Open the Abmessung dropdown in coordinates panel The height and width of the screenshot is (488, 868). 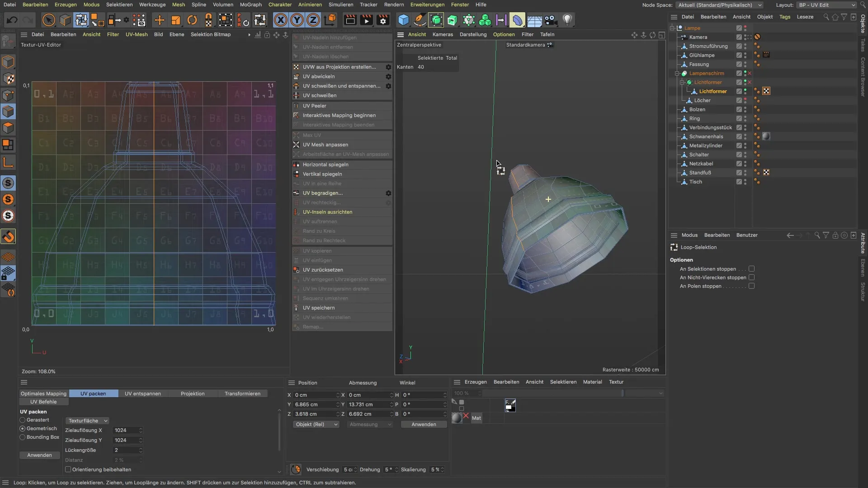click(369, 424)
